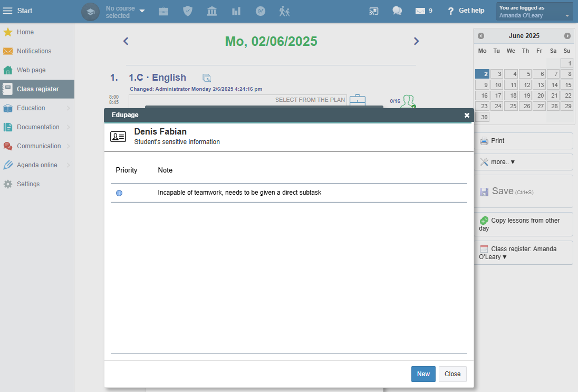Go to next month in mini calendar
The width and height of the screenshot is (578, 392).
pos(567,36)
